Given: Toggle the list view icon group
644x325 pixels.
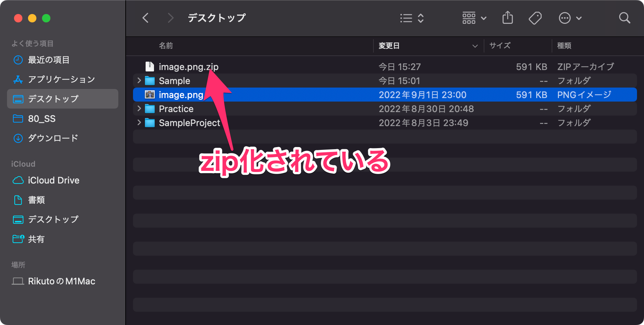Looking at the screenshot, I should 412,18.
